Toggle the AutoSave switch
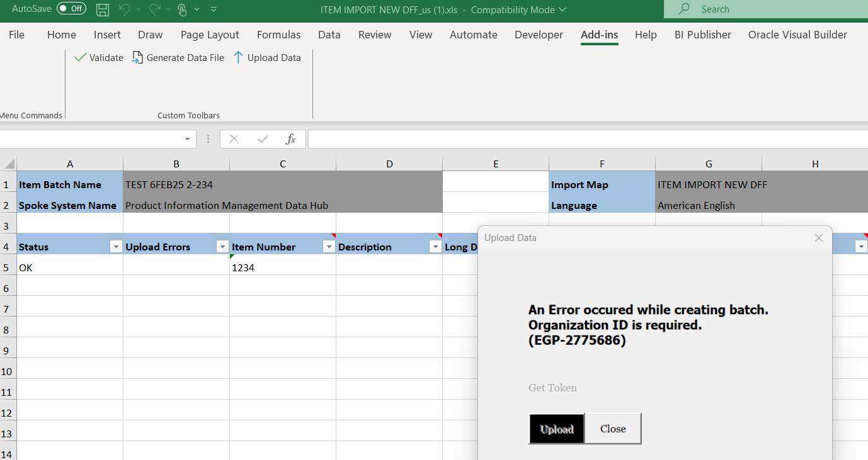 click(x=71, y=9)
